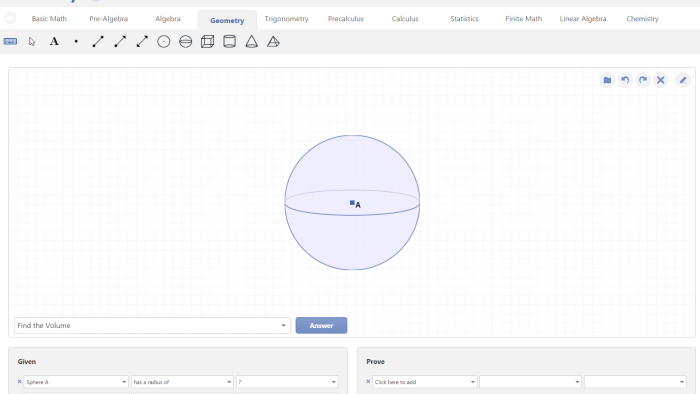Remove the Sphere A given row
This screenshot has width=700, height=394.
coord(19,382)
